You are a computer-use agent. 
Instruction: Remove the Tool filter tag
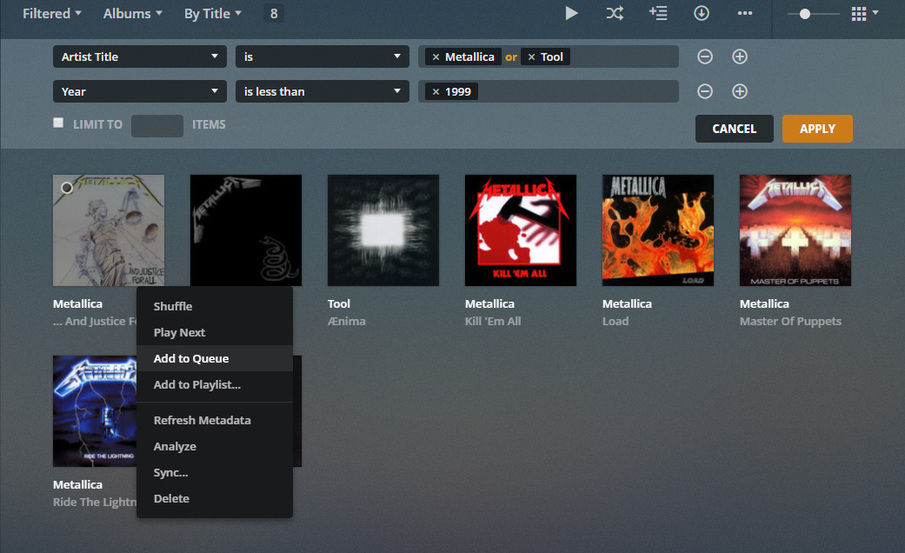(532, 57)
